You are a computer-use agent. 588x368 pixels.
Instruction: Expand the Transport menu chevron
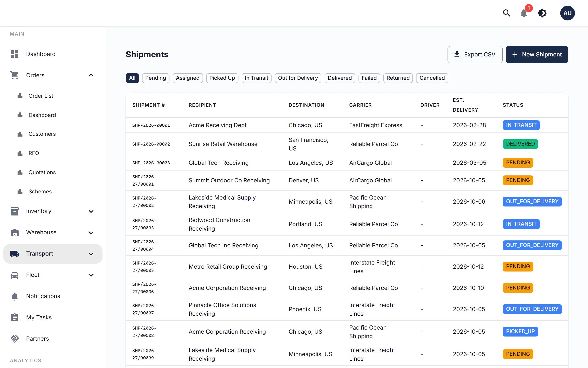(x=91, y=254)
